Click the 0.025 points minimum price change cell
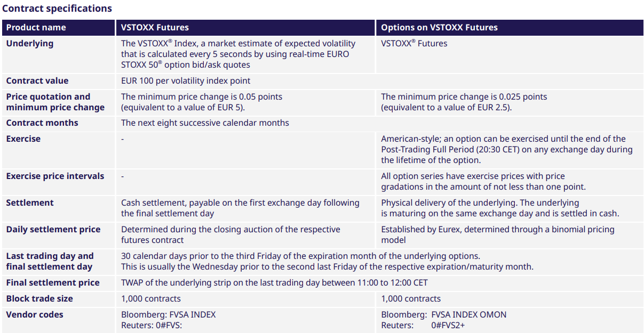 [464, 102]
